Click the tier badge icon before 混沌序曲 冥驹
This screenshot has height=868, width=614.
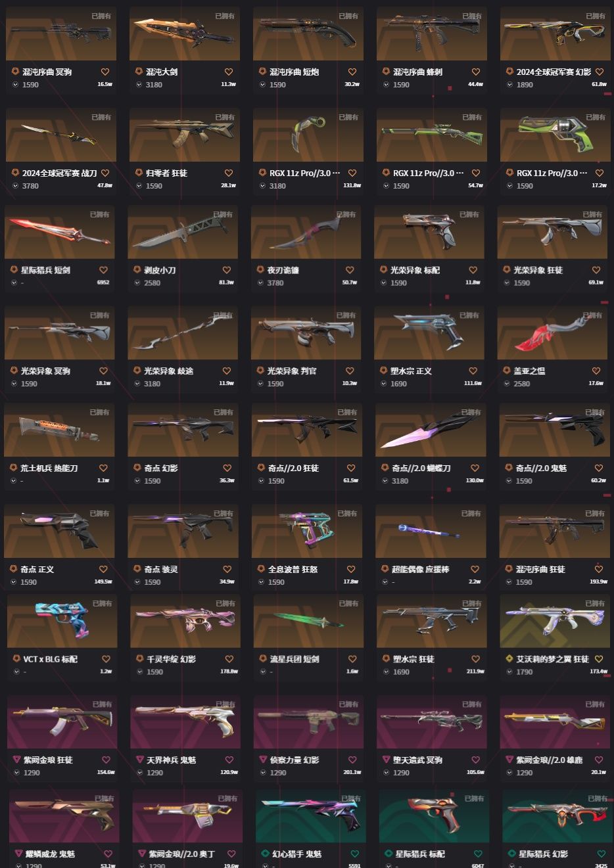(x=16, y=72)
